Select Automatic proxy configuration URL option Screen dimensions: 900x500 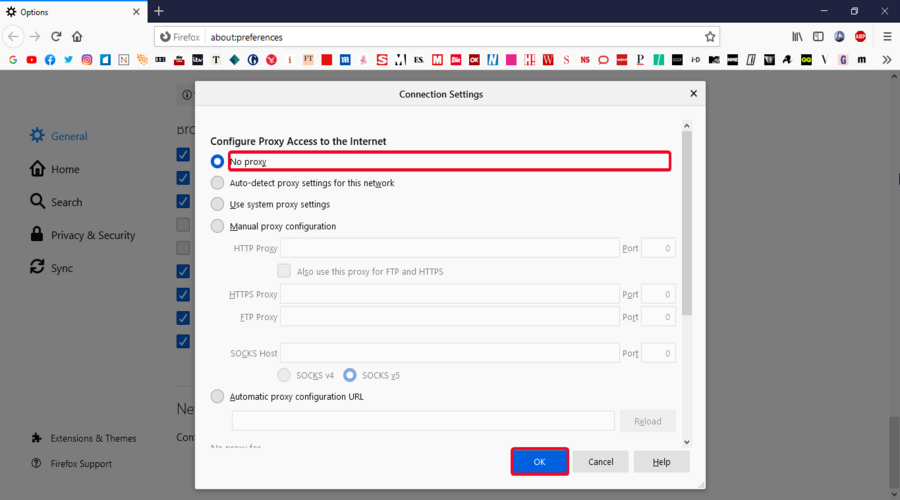(x=217, y=396)
